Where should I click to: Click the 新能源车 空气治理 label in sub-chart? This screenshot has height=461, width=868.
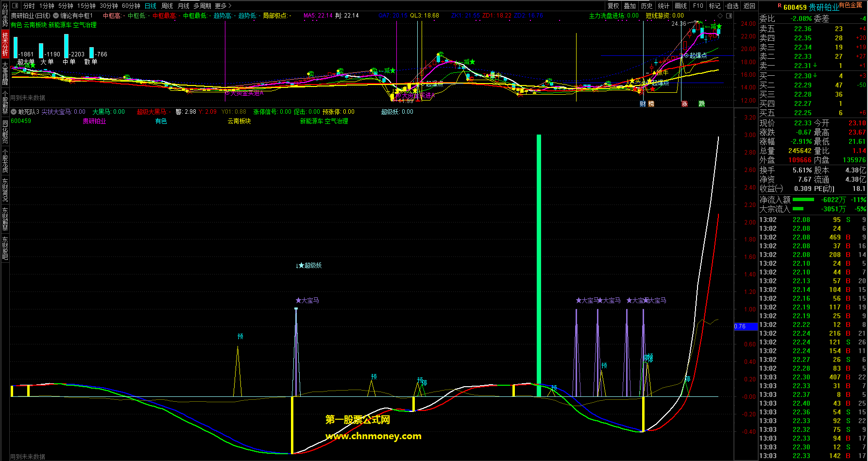(324, 121)
